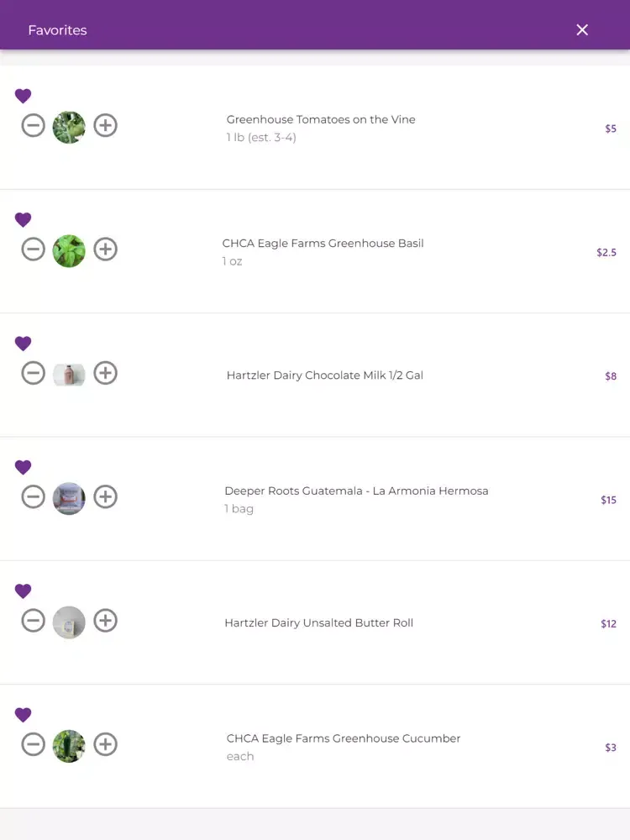630x840 pixels.
Task: Decrease quantity of Greenhouse Tomatoes on the Vine
Action: click(x=34, y=126)
